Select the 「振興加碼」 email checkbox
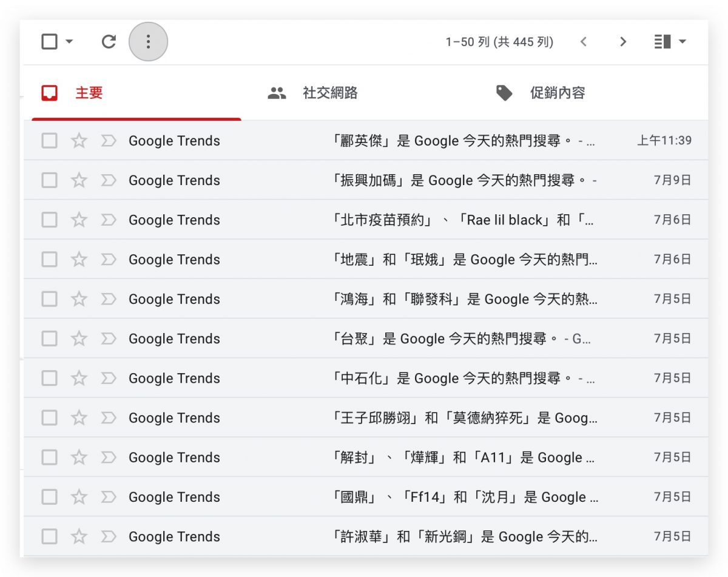Viewport: 728px width, 577px height. [49, 180]
